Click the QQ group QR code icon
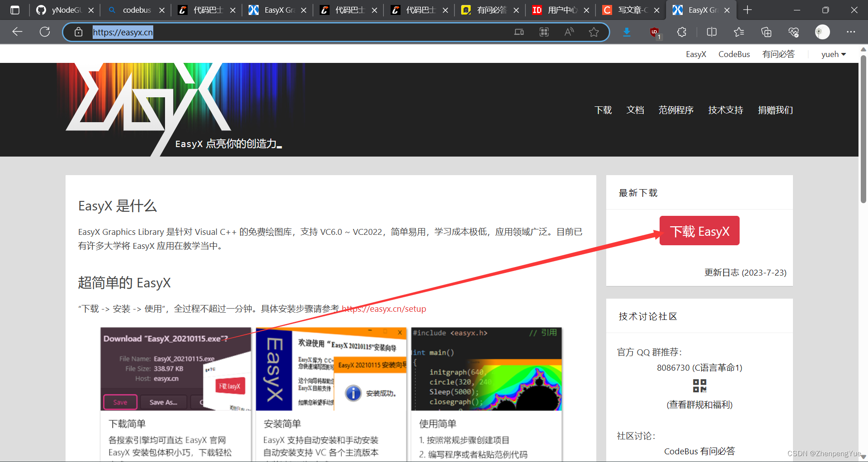 click(699, 386)
